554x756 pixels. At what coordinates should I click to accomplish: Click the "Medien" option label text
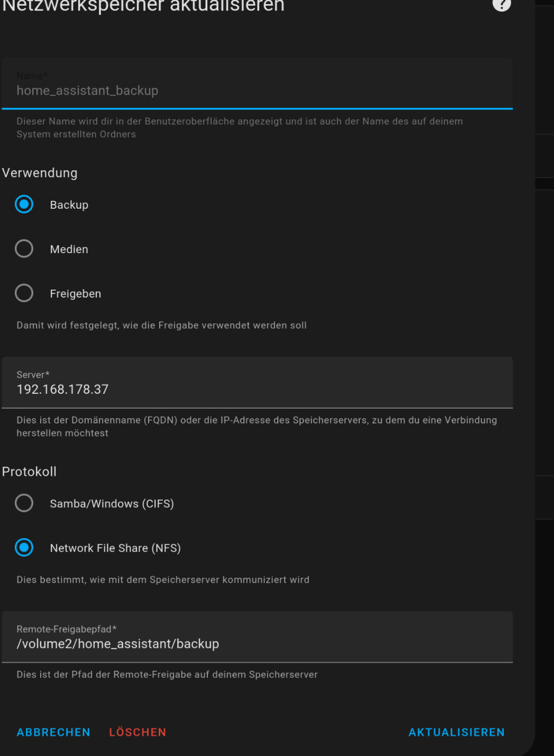(x=69, y=250)
